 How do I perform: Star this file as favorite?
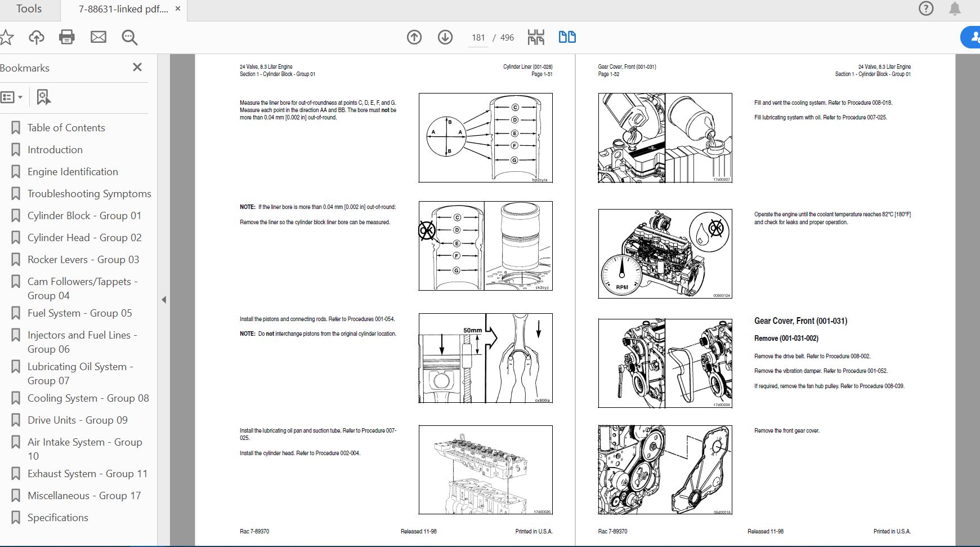tap(6, 37)
